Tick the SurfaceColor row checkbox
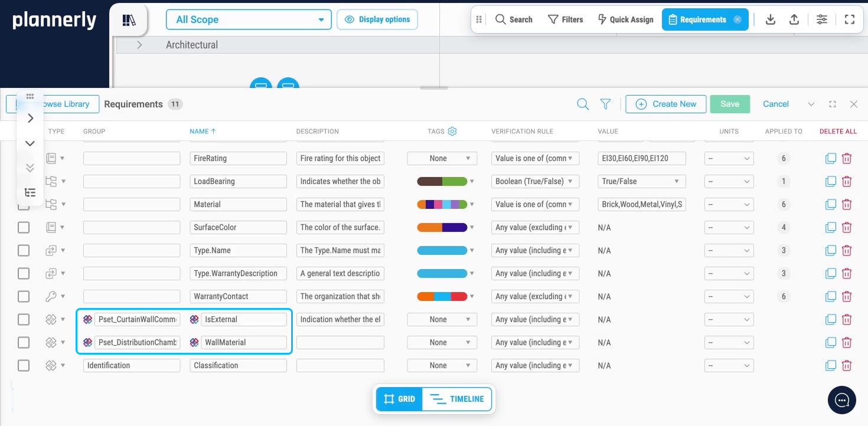 [x=24, y=227]
